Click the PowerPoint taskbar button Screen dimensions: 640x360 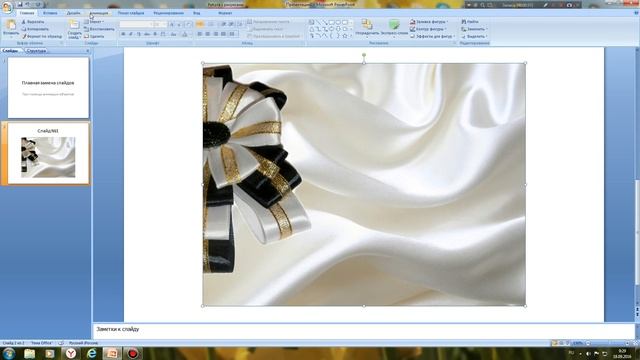(112, 353)
